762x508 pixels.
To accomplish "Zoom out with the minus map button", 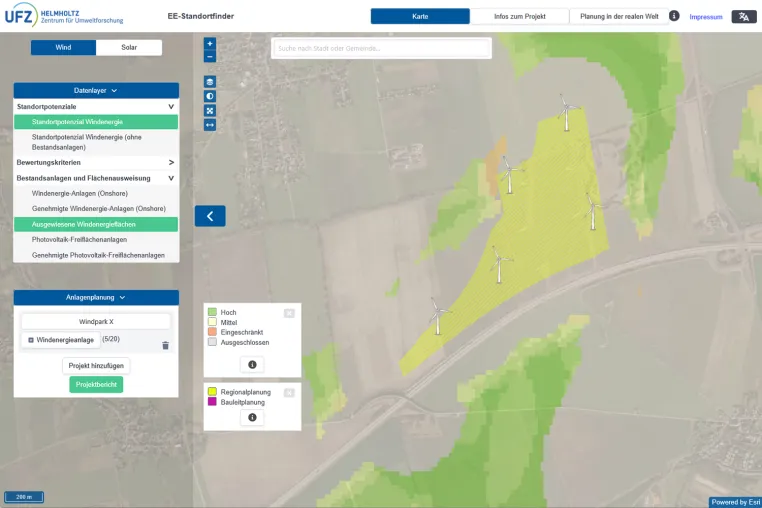I will point(209,56).
